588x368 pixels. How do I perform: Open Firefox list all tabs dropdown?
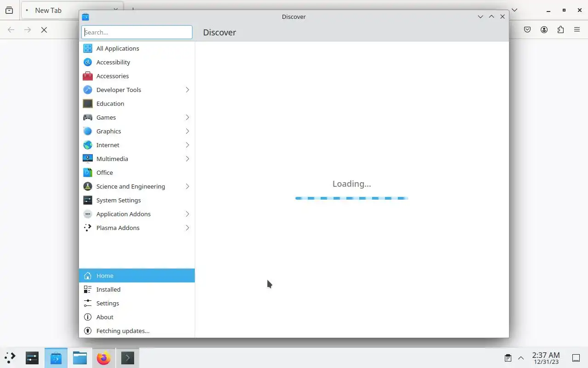(x=514, y=10)
